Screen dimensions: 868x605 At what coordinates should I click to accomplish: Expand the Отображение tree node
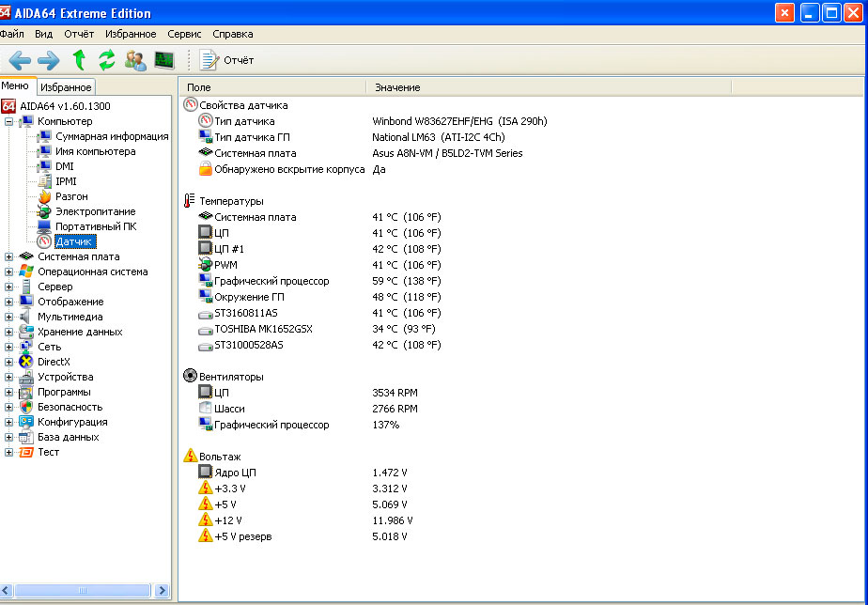(8, 302)
